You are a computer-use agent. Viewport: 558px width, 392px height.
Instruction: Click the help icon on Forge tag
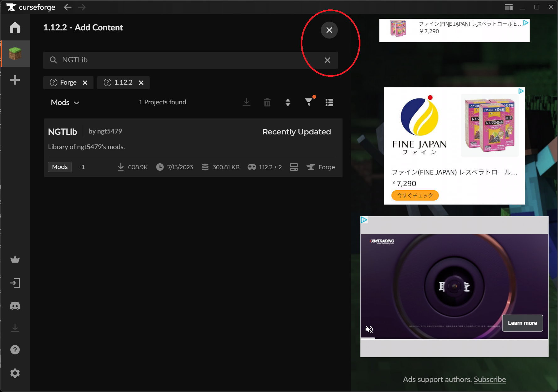pyautogui.click(x=54, y=82)
